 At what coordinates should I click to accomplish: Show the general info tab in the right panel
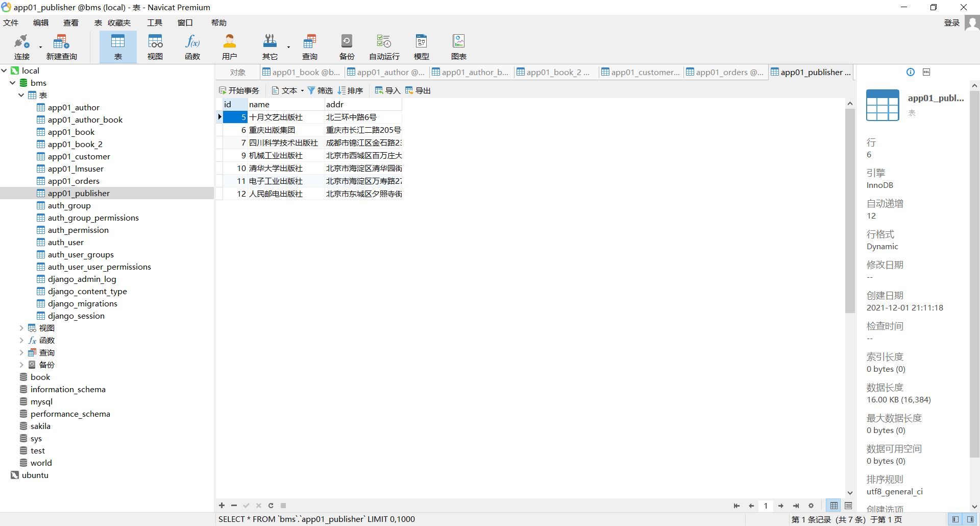(911, 72)
